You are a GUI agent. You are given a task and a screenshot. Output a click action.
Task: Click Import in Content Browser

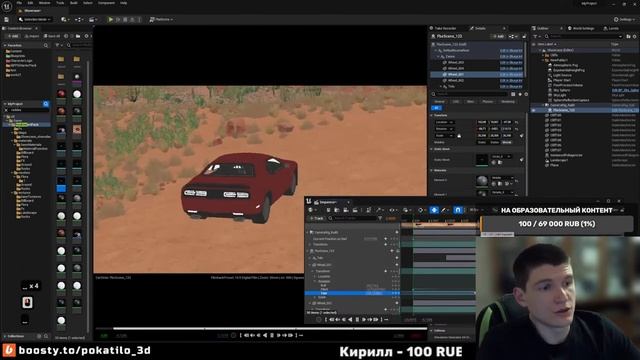point(31,36)
